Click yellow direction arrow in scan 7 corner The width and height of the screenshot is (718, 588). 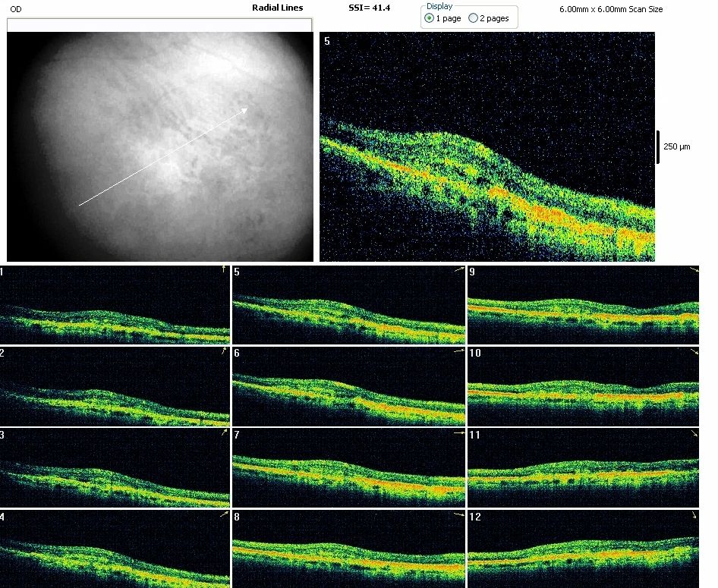pyautogui.click(x=458, y=432)
